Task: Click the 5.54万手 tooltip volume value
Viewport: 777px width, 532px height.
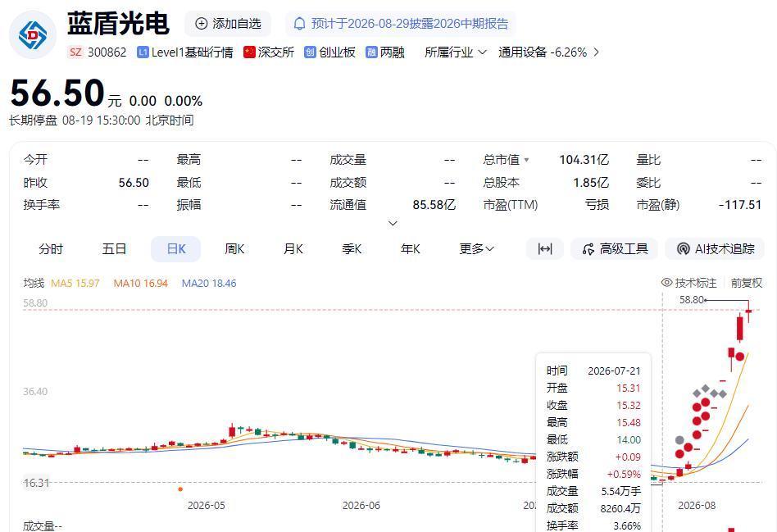Action: click(x=621, y=491)
